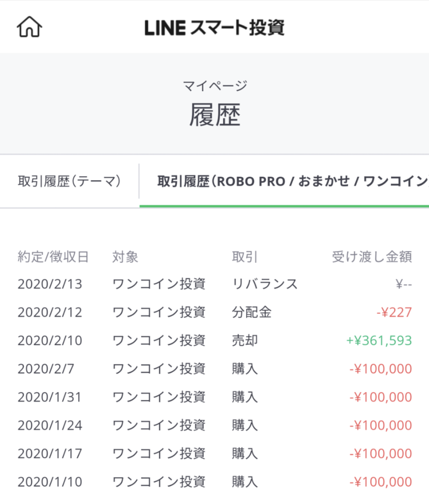
Task: Tap the -¥227 distribution amount
Action: pos(394,312)
